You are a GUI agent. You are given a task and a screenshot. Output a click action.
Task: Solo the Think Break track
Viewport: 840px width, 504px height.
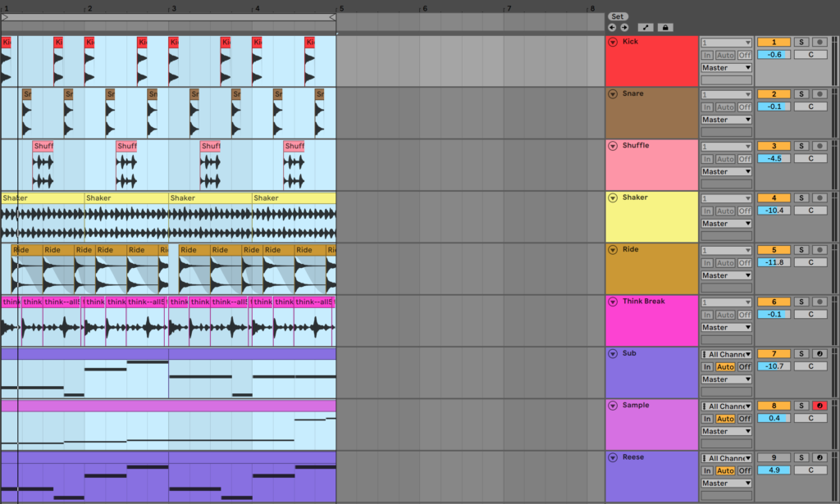pyautogui.click(x=801, y=302)
